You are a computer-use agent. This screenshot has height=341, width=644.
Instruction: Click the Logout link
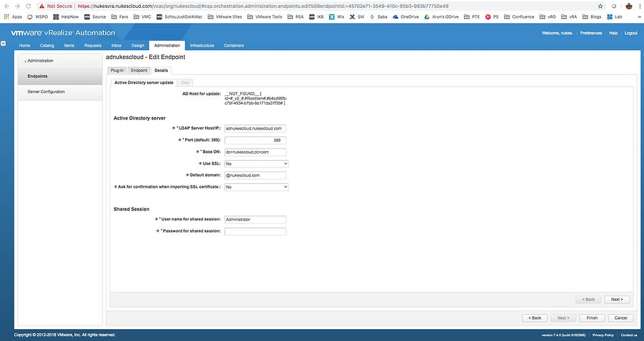[631, 34]
